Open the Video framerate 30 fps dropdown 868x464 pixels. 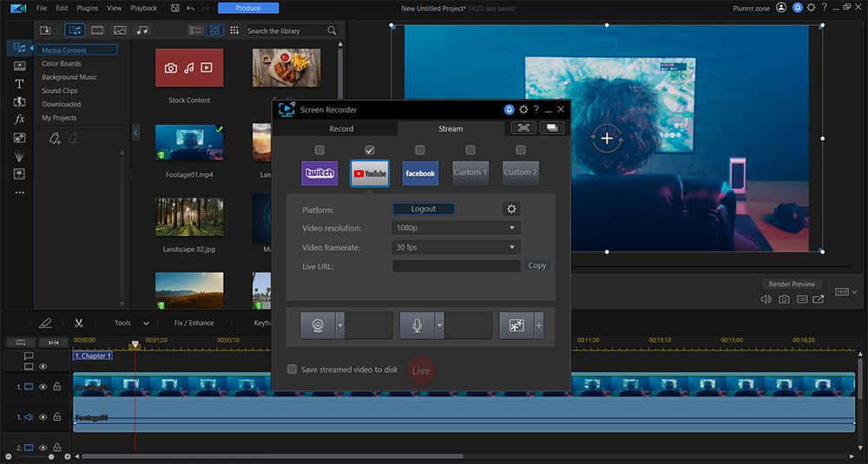pos(456,247)
